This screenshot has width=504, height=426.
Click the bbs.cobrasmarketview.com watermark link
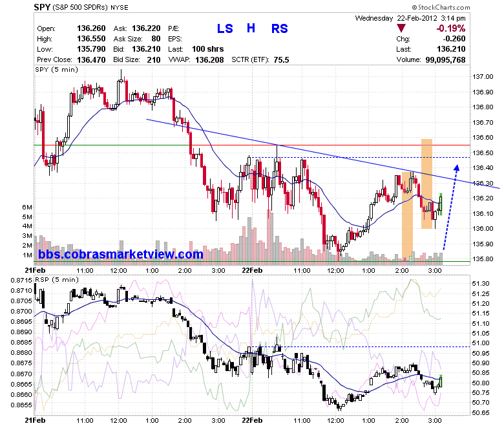click(121, 254)
